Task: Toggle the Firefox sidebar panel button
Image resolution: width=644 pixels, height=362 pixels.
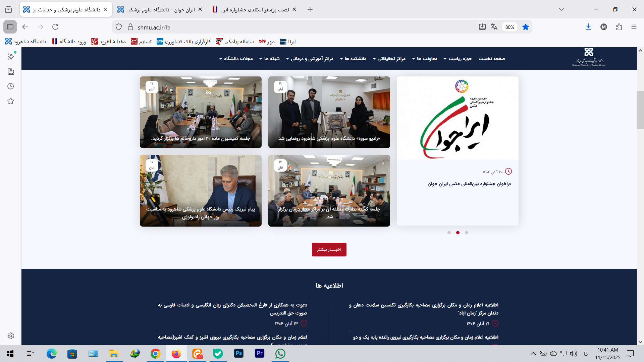Action: pos(10,27)
